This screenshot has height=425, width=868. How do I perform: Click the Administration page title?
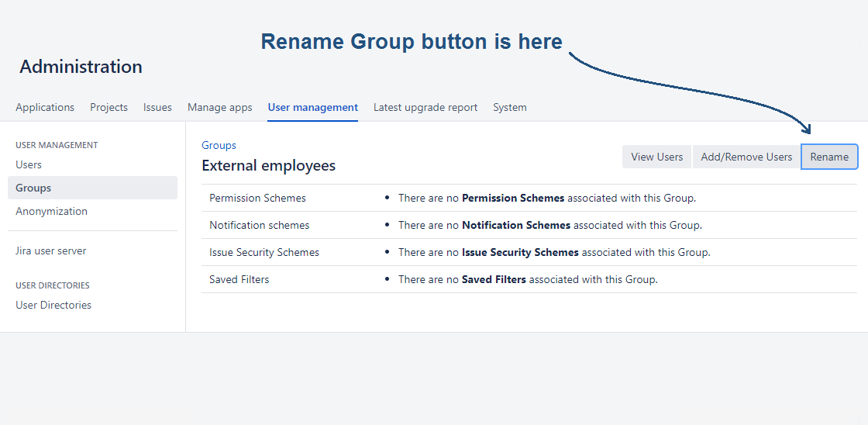tap(81, 67)
